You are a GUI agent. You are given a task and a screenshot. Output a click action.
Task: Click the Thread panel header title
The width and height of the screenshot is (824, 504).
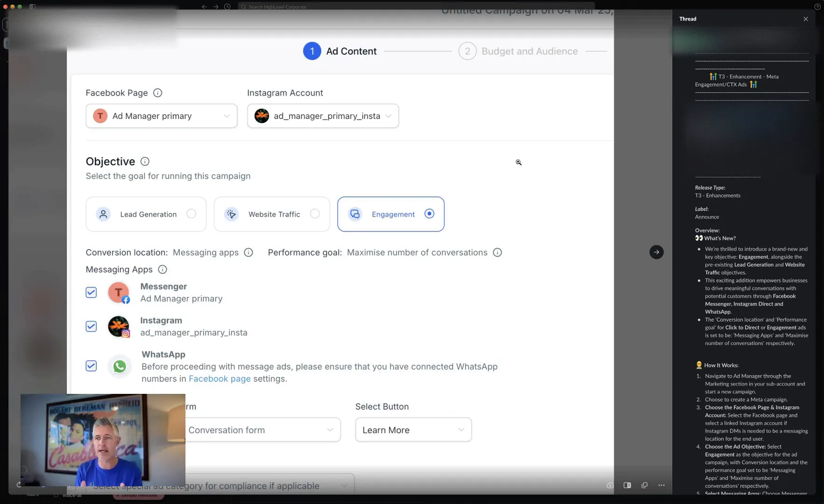[x=688, y=19]
